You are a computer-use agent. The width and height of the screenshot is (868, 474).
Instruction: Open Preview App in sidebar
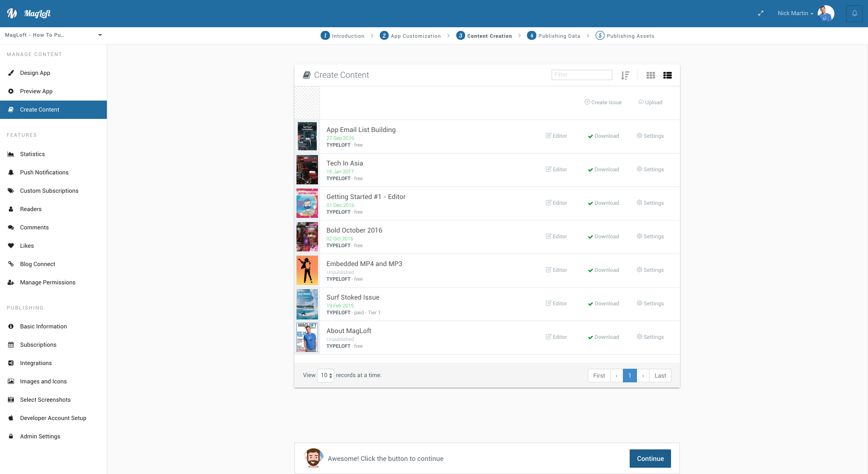click(x=53, y=91)
